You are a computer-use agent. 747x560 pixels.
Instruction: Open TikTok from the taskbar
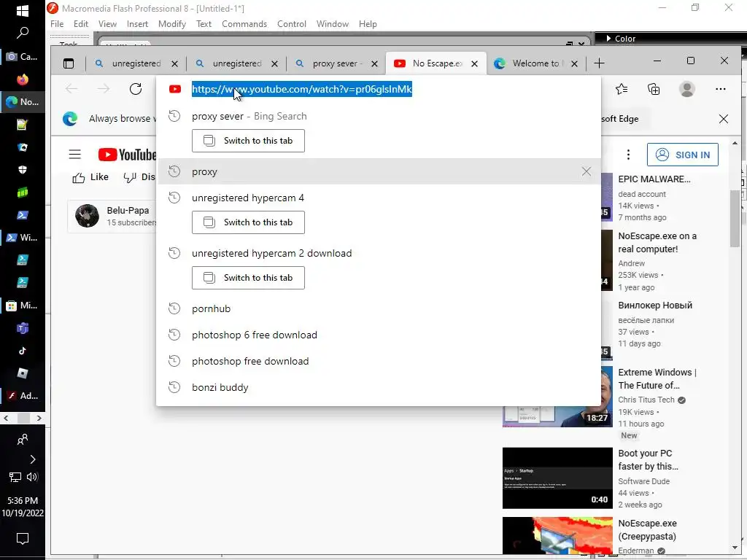click(x=23, y=351)
